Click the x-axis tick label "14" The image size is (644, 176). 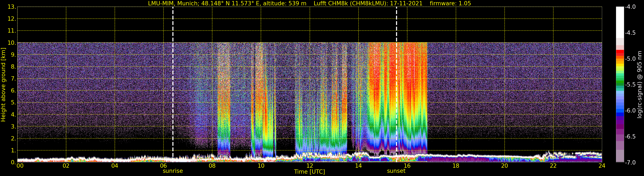(x=358, y=166)
